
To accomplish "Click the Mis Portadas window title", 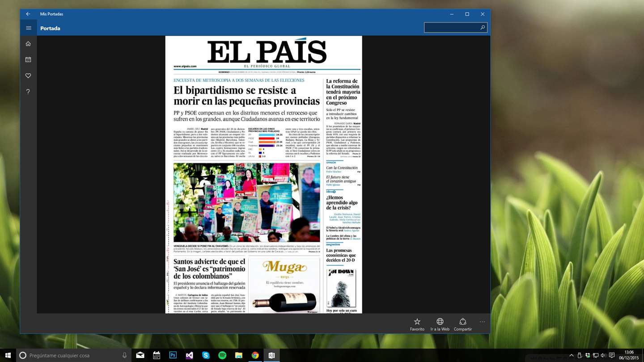I will [x=51, y=14].
